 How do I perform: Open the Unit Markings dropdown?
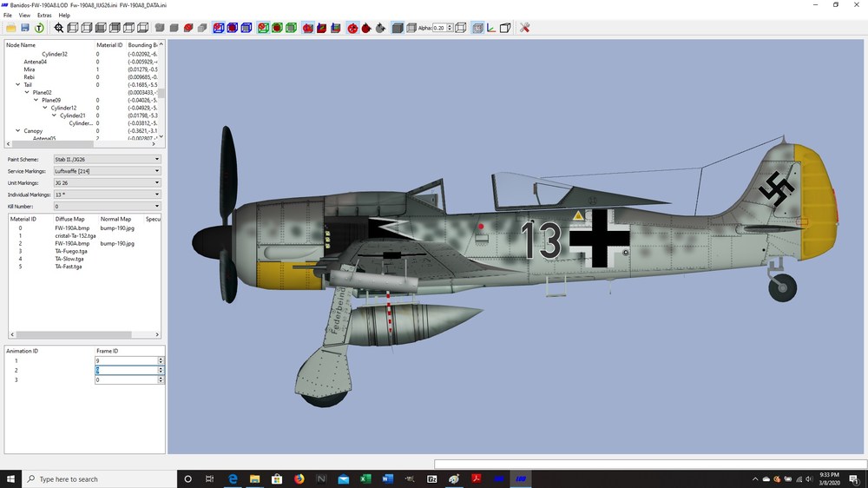click(x=107, y=182)
